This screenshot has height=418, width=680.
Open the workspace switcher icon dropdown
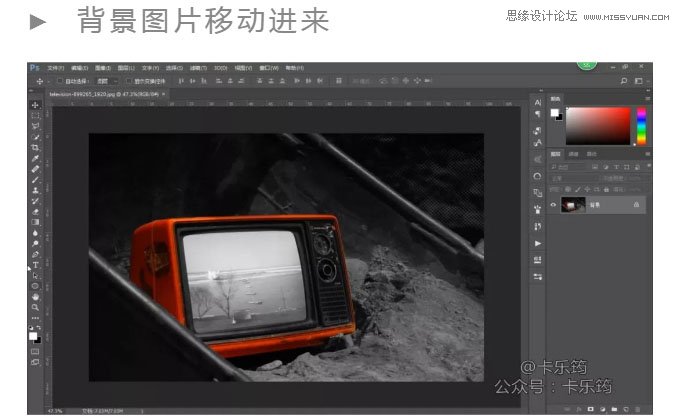click(640, 81)
